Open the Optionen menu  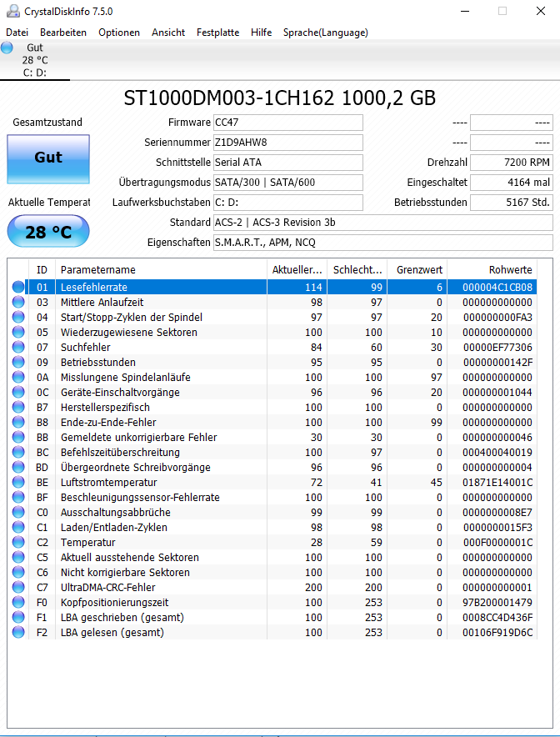pyautogui.click(x=119, y=33)
